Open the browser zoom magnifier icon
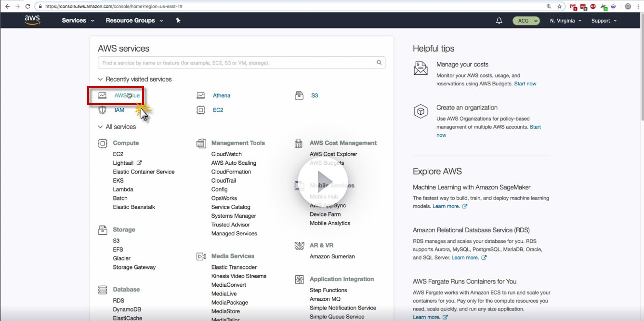 pyautogui.click(x=549, y=6)
